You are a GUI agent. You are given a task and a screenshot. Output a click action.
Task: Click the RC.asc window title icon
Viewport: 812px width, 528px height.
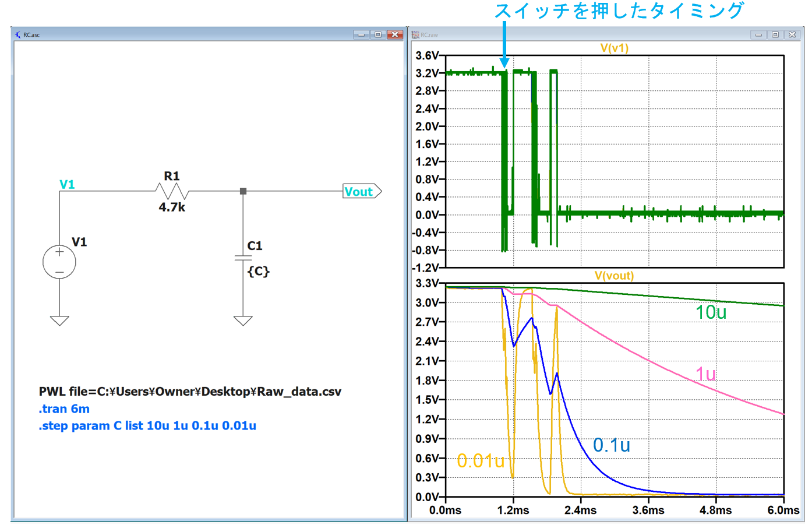[18, 35]
